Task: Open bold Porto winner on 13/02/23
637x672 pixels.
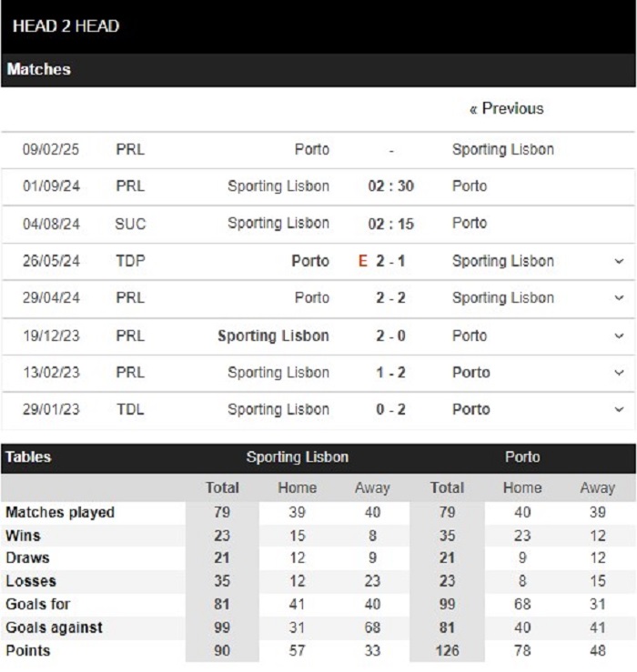Action: tap(471, 373)
